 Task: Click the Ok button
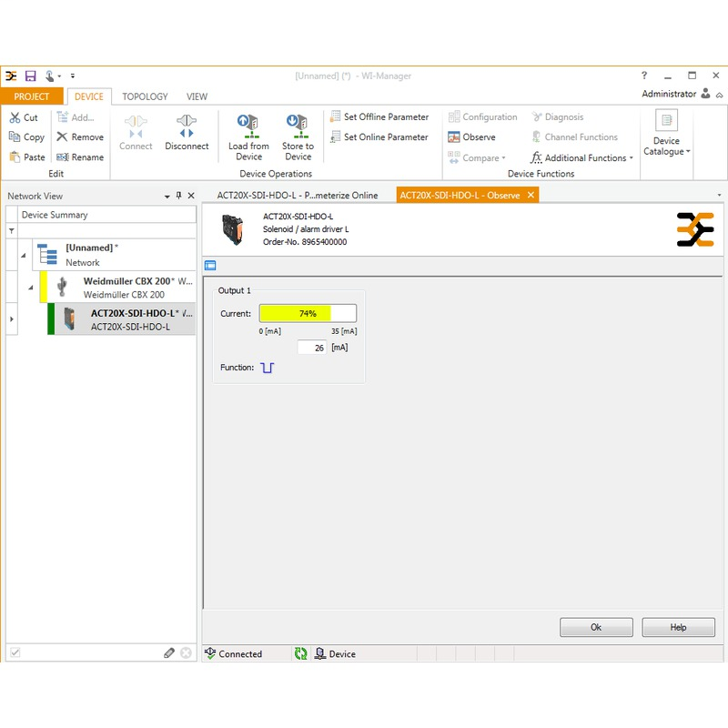click(x=596, y=627)
